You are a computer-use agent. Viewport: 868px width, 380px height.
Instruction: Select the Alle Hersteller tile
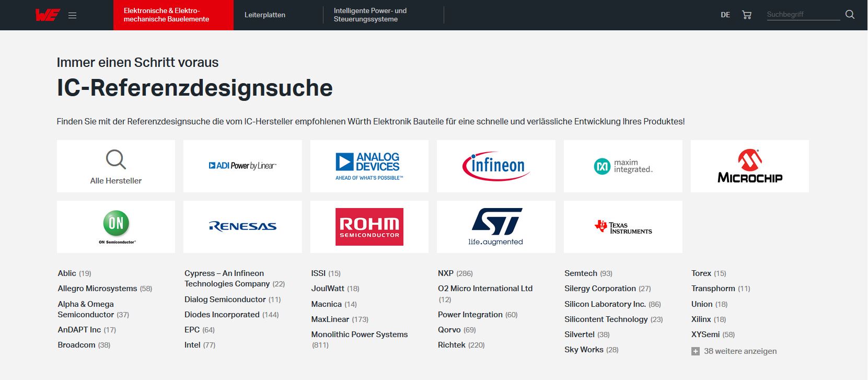coord(116,166)
